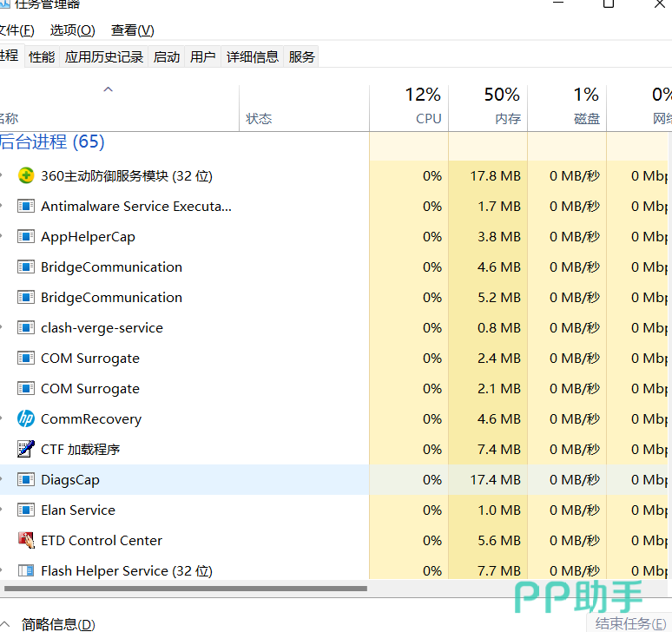Expand the Elan Service process entry
Screen dimensions: 672x632
(x=1, y=510)
